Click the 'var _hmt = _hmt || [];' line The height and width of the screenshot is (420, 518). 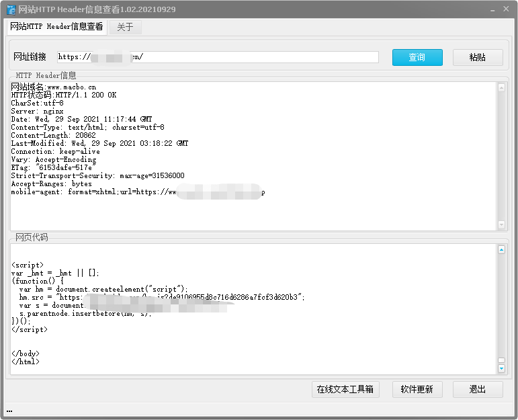[55, 274]
